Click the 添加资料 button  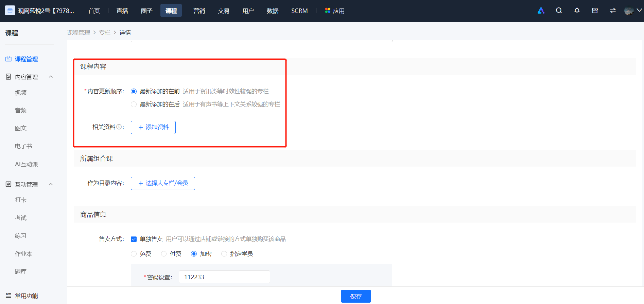pos(153,127)
